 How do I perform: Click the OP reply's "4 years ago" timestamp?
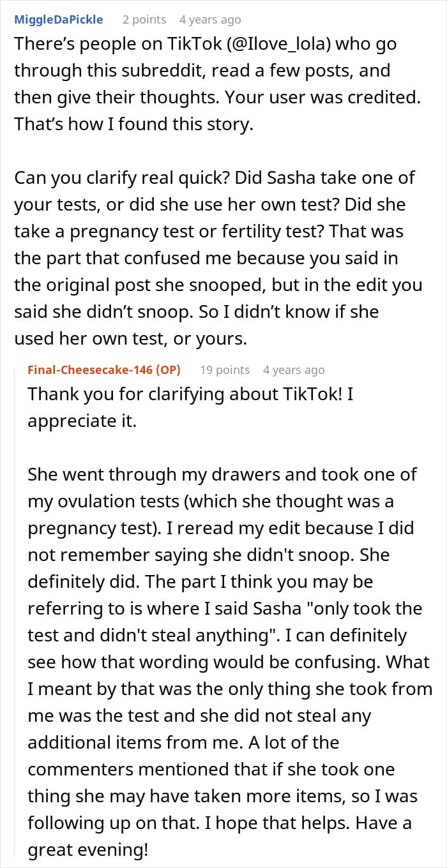[294, 370]
